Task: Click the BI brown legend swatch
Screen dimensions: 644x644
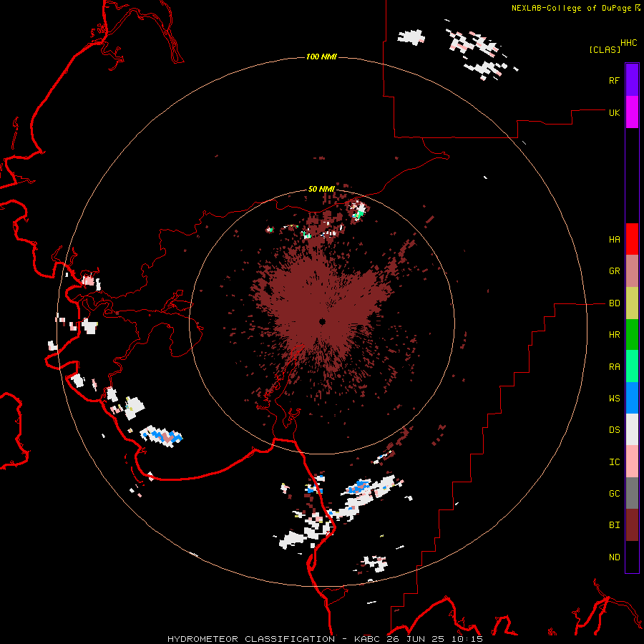Action: [x=632, y=525]
